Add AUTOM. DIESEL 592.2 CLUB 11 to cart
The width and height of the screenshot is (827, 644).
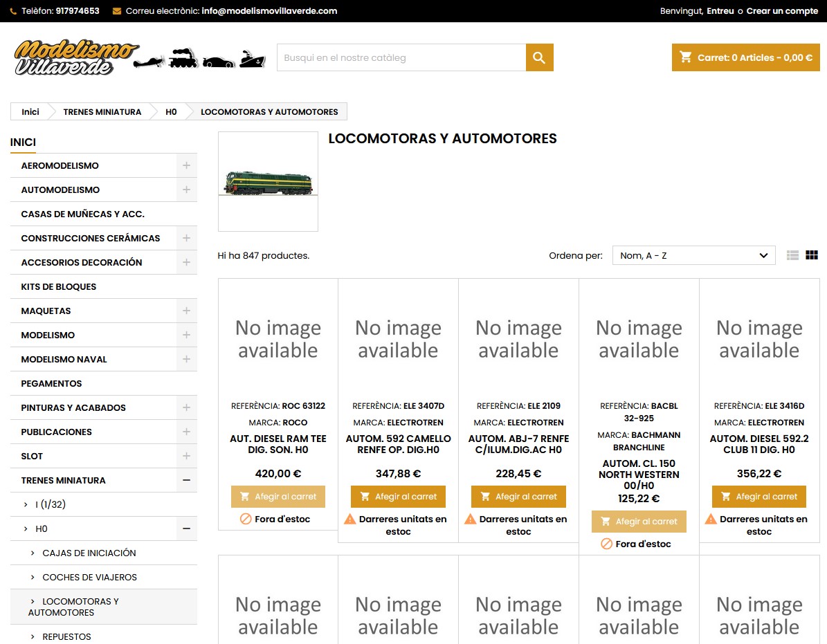tap(759, 497)
